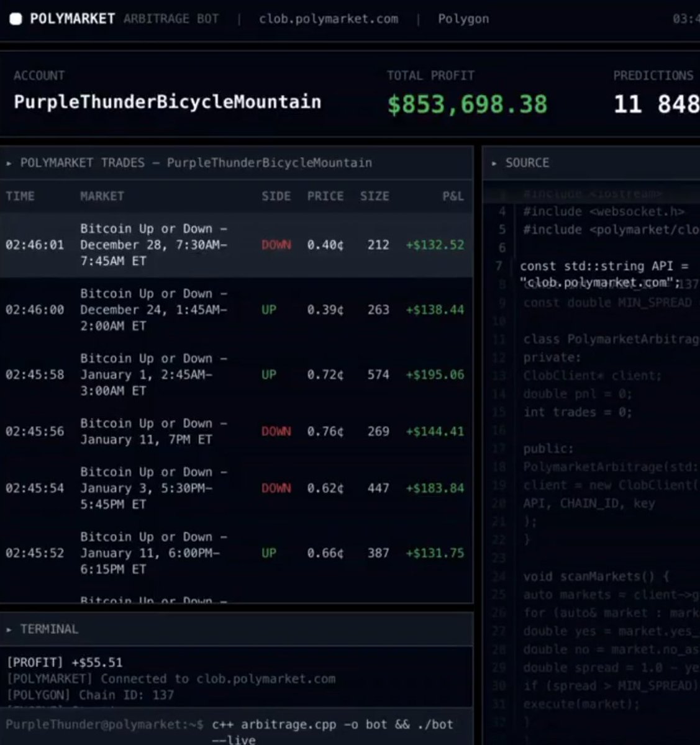
Task: Click the +$132.52 profit value
Action: click(x=435, y=245)
